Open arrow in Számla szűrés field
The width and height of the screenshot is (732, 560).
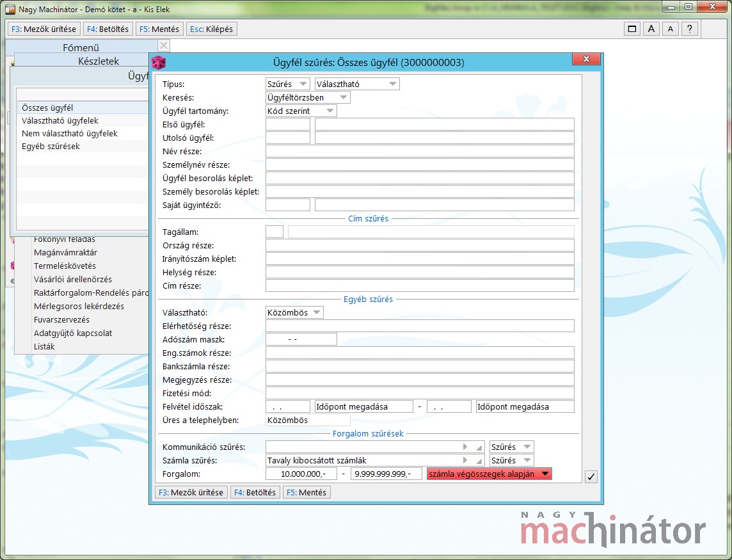click(x=465, y=460)
